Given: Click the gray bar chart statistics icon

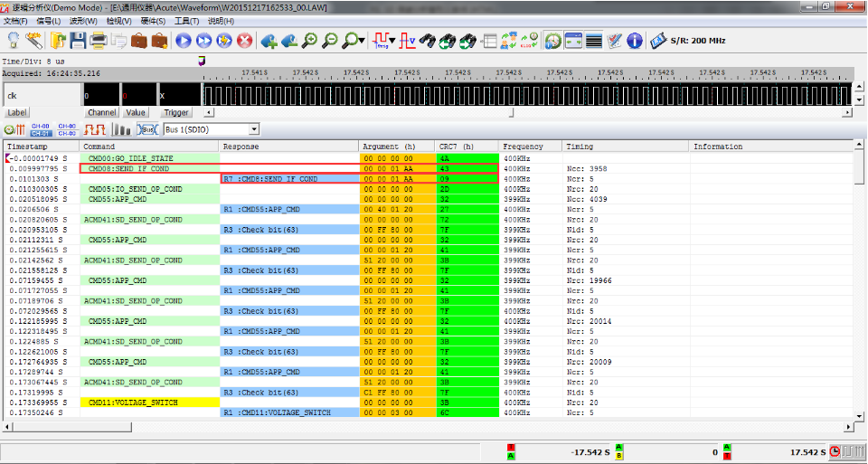Looking at the screenshot, I should tap(121, 129).
